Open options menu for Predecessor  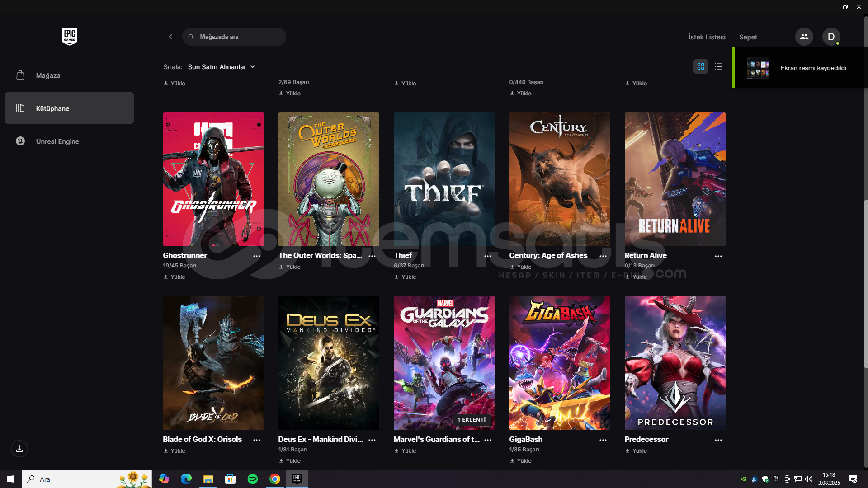[x=718, y=440]
